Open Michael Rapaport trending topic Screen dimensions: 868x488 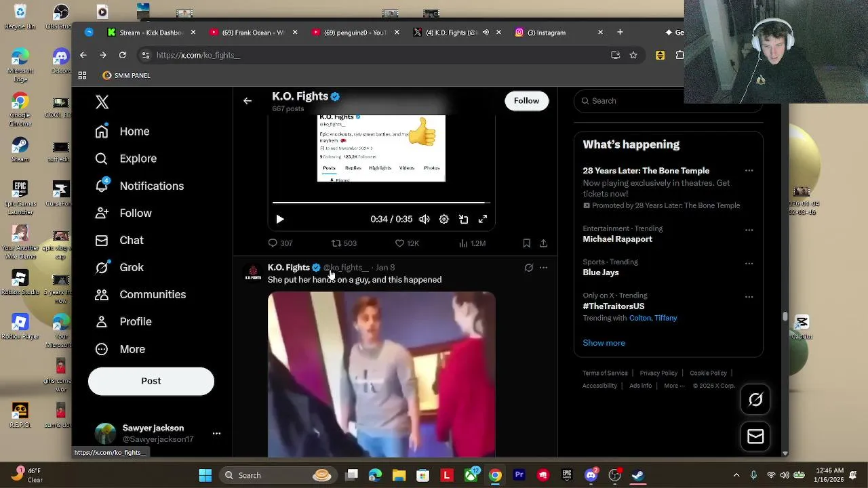coord(617,239)
